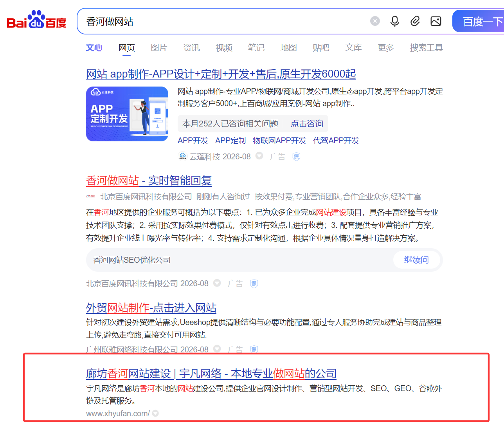Open image search with picture icon

[436, 21]
